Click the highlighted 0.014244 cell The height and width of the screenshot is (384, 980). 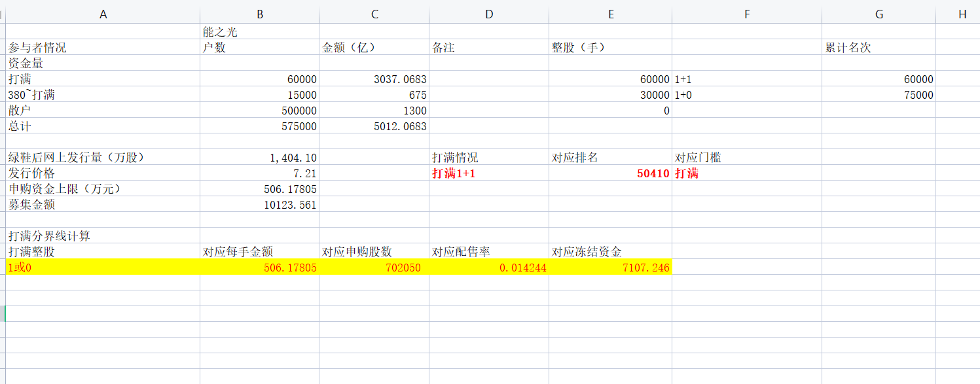coord(489,267)
